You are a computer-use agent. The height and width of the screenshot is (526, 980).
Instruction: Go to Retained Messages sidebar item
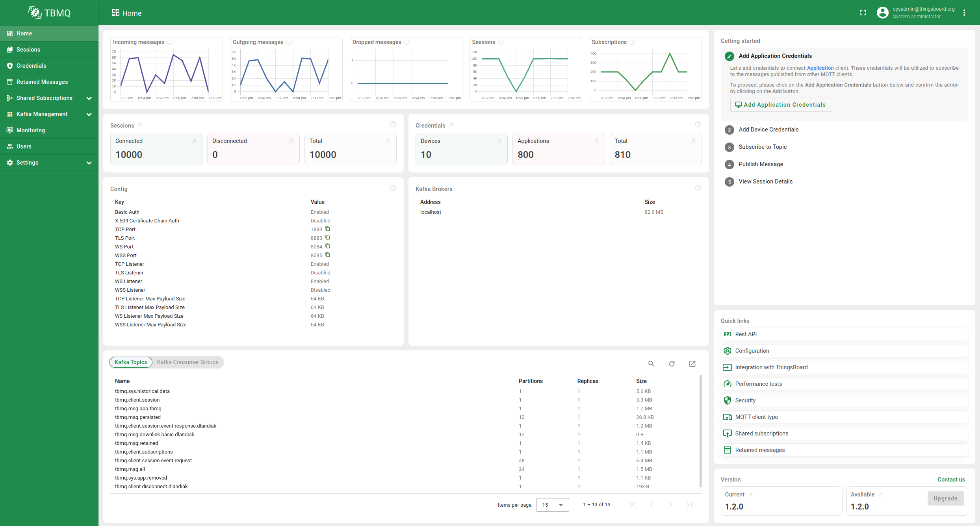pos(42,82)
